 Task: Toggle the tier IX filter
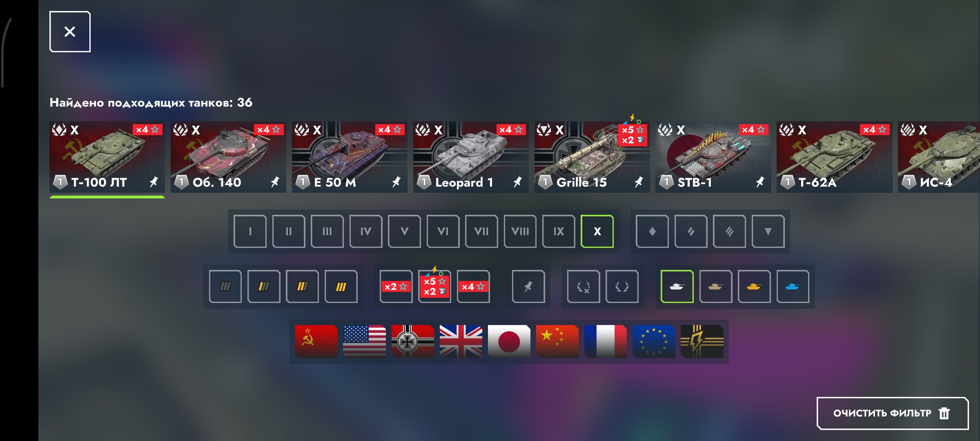559,231
